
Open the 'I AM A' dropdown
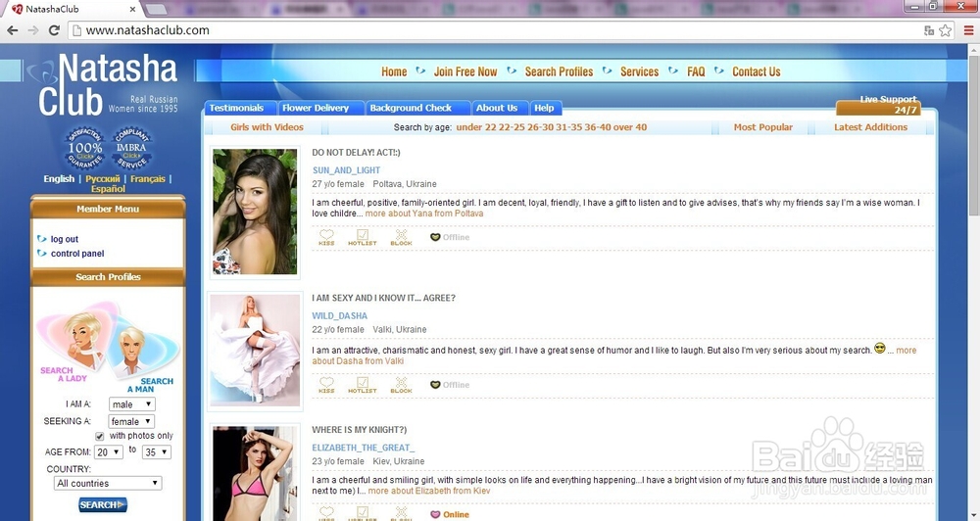coord(131,404)
